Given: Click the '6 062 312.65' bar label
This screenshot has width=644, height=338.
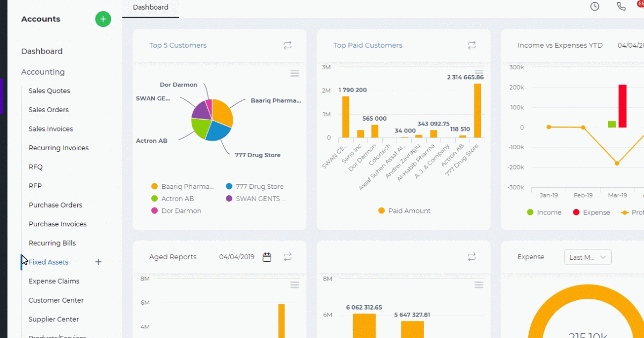Looking at the screenshot, I should coord(364,307).
